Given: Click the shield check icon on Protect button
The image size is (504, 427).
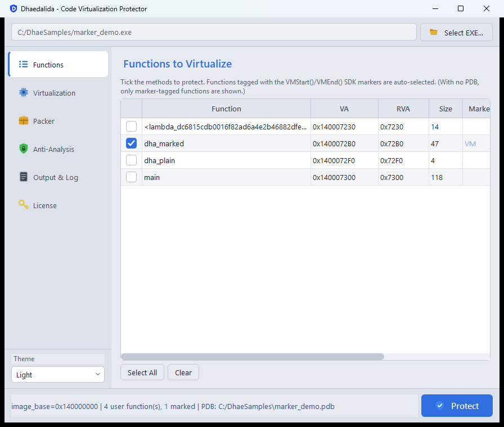Looking at the screenshot, I should click(x=440, y=406).
